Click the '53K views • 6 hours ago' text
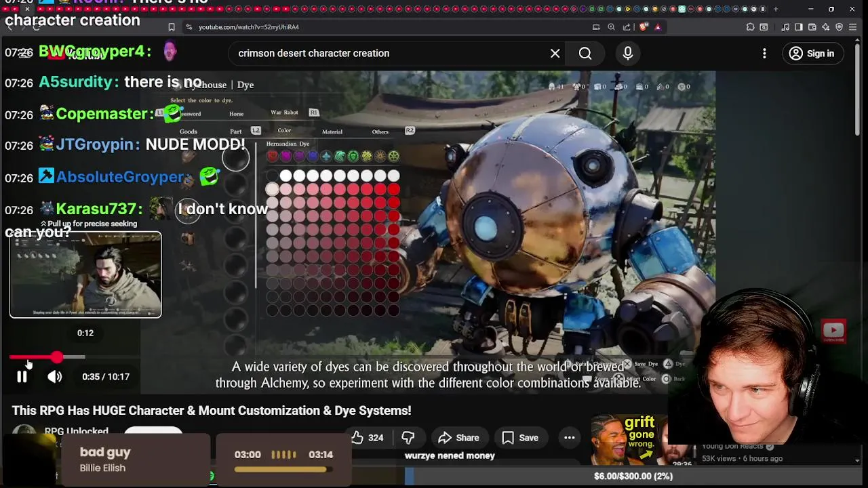This screenshot has height=488, width=868. click(x=742, y=459)
